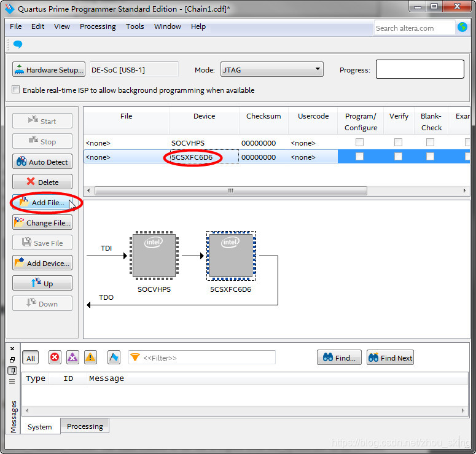The height and width of the screenshot is (454, 476).
Task: Open Hardware Setup dialog
Action: click(x=49, y=69)
